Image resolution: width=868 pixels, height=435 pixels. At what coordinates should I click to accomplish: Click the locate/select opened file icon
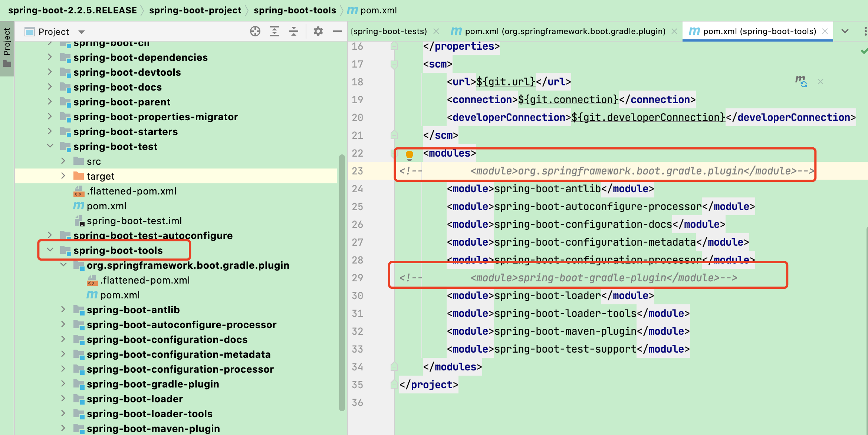coord(255,32)
